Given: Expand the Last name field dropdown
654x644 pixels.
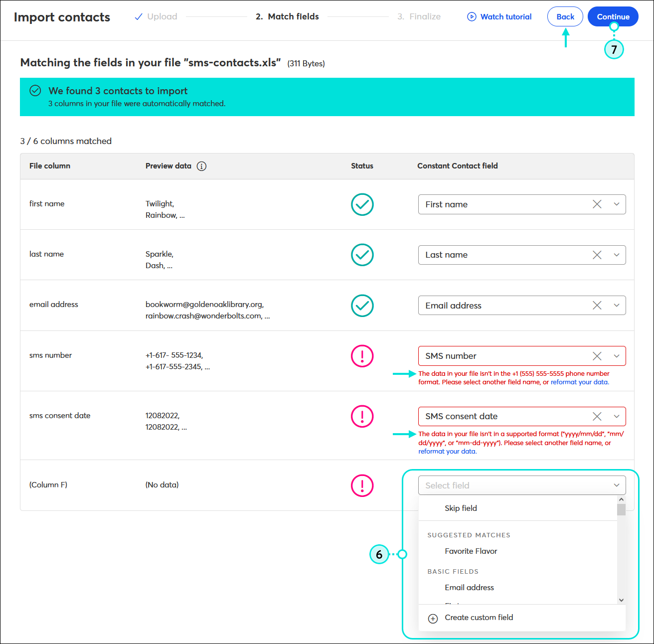Looking at the screenshot, I should click(617, 255).
